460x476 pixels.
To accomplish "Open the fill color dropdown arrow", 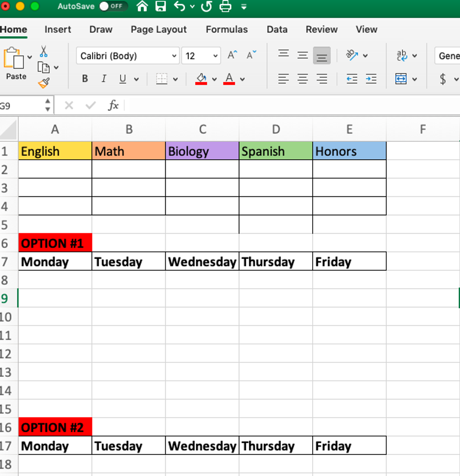I will coord(215,79).
